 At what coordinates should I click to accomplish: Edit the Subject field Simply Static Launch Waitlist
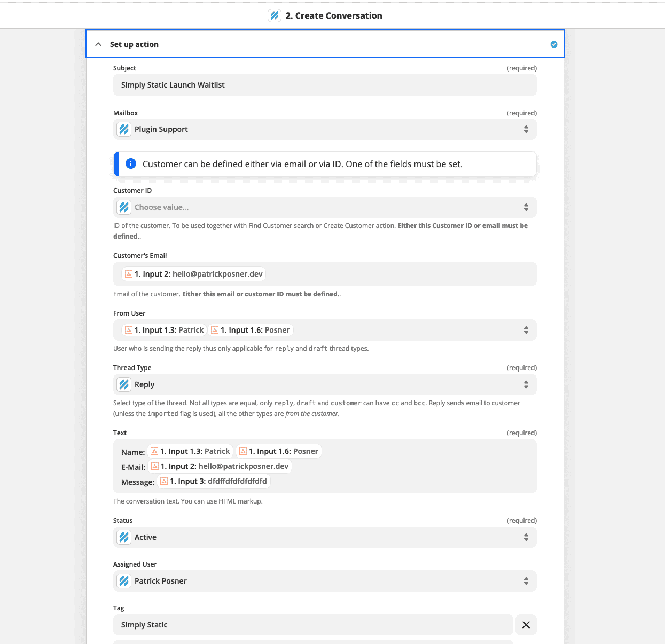tap(325, 85)
